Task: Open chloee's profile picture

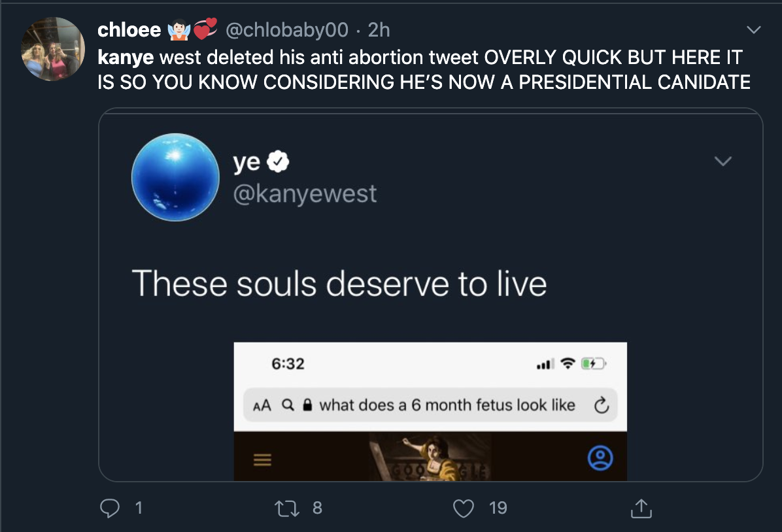Action: [52, 49]
